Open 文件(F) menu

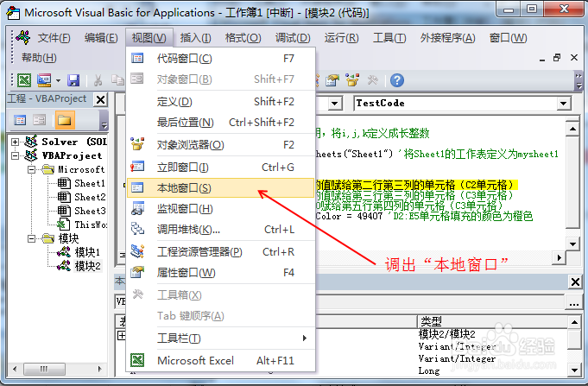point(54,38)
